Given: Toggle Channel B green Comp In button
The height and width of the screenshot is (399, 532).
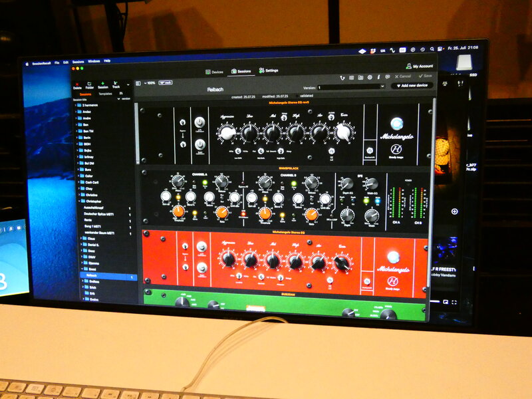Looking at the screenshot, I should 294,184.
